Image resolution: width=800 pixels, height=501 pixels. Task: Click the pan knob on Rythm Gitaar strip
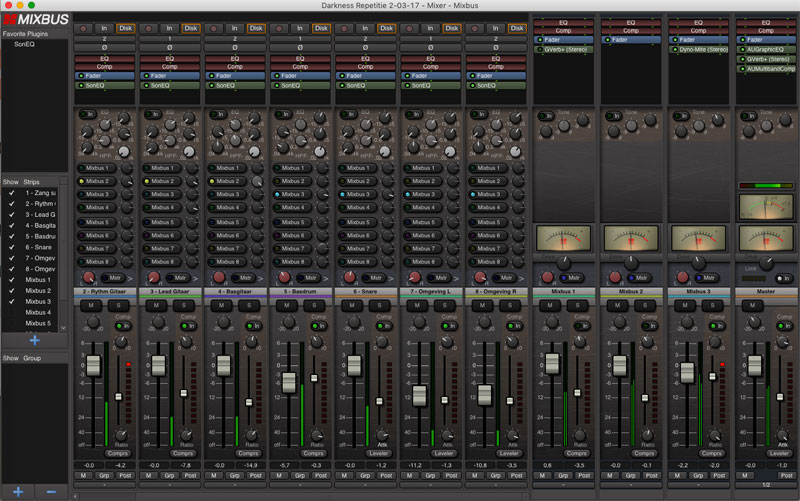point(89,278)
